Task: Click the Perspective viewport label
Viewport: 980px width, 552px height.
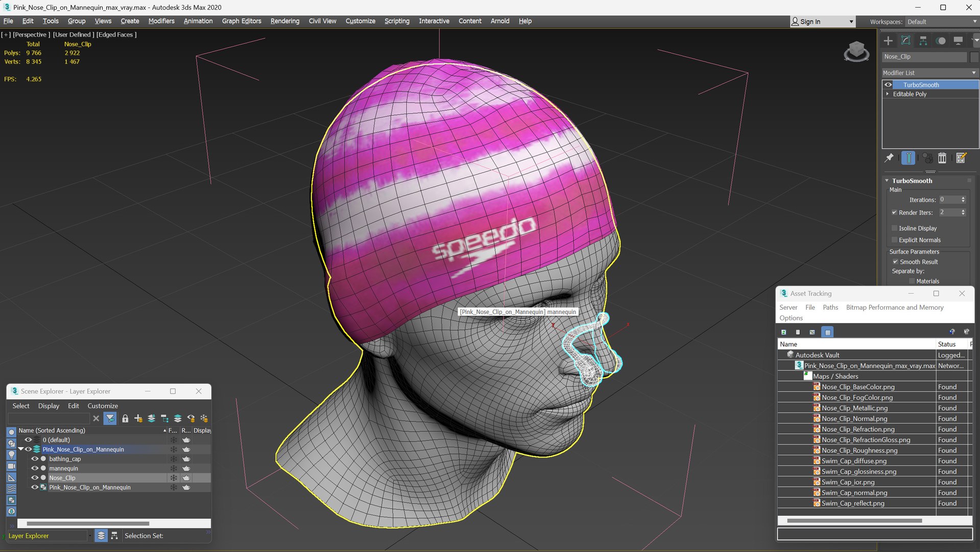Action: click(x=31, y=35)
